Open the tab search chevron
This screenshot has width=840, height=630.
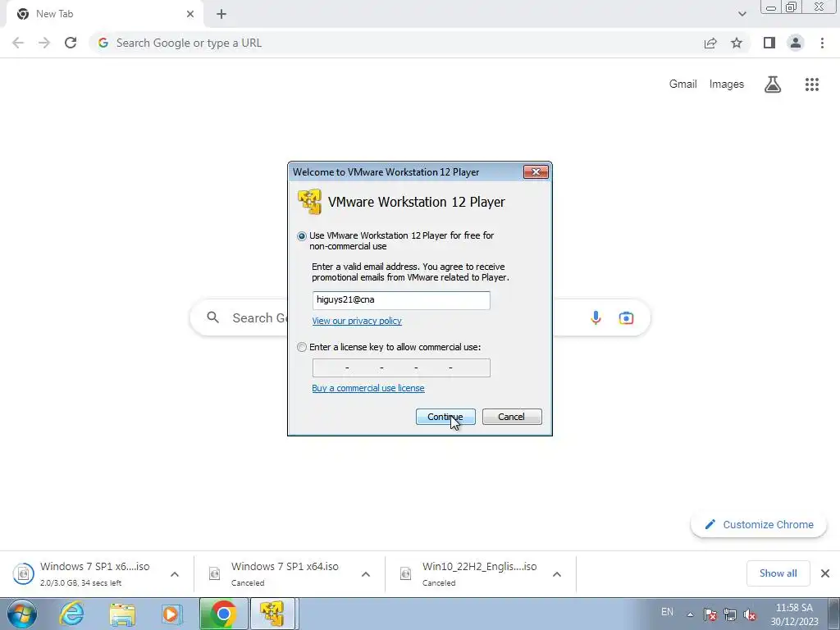tap(742, 14)
